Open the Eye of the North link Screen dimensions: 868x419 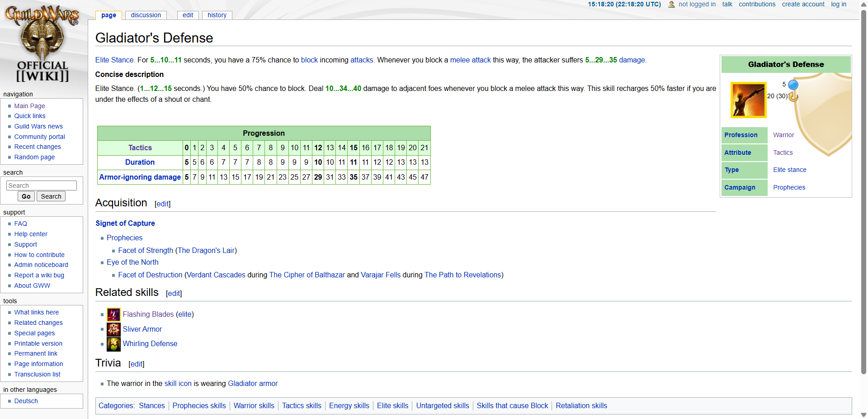tap(132, 262)
